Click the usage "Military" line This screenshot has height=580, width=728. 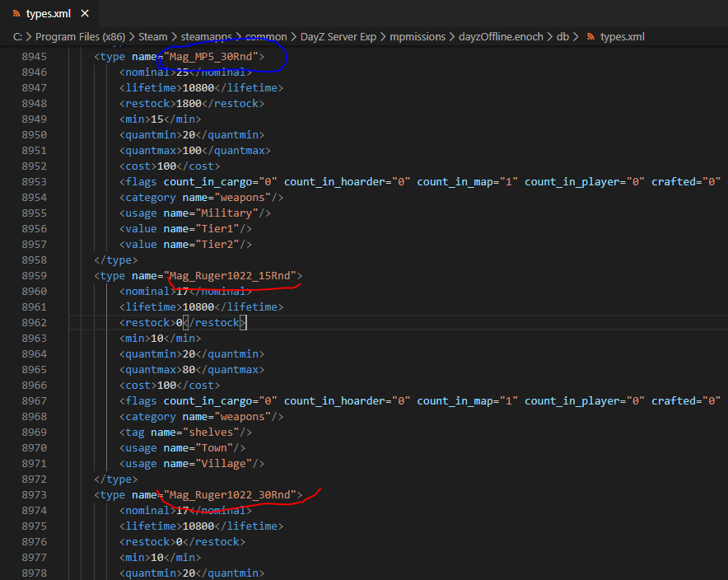(195, 213)
